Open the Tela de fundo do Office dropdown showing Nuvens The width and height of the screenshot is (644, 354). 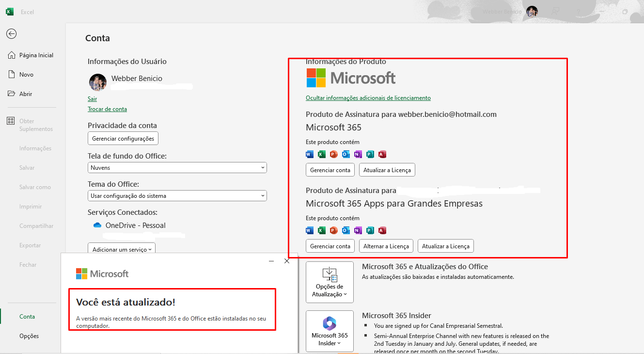pos(177,168)
